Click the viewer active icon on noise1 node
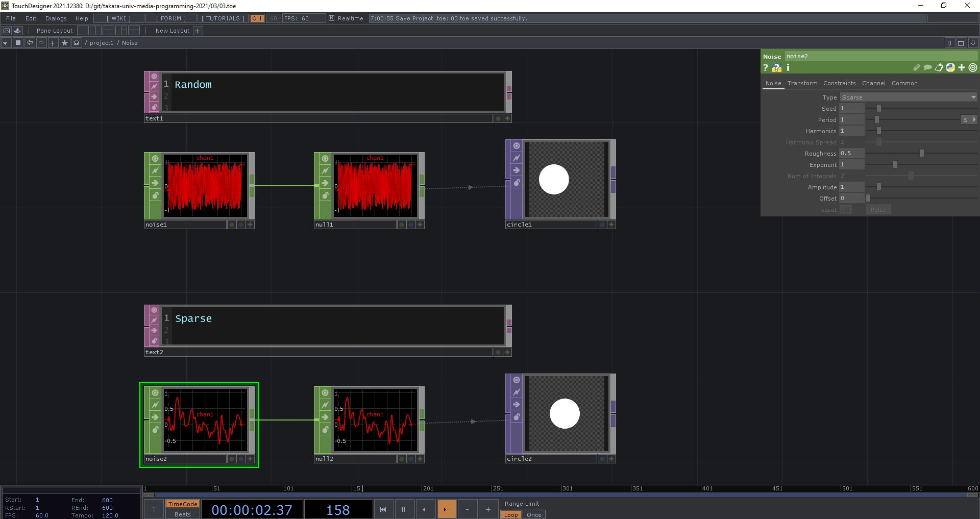This screenshot has height=519, width=980. [250, 225]
